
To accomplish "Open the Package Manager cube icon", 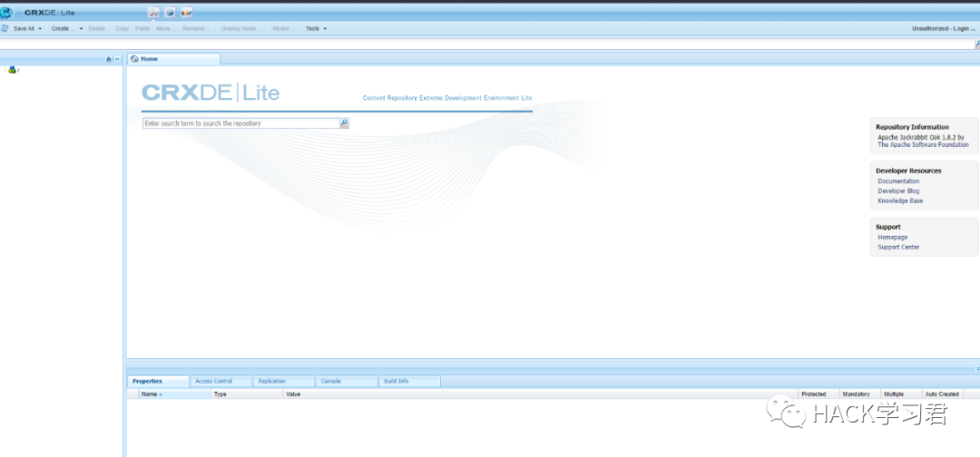I will click(170, 13).
